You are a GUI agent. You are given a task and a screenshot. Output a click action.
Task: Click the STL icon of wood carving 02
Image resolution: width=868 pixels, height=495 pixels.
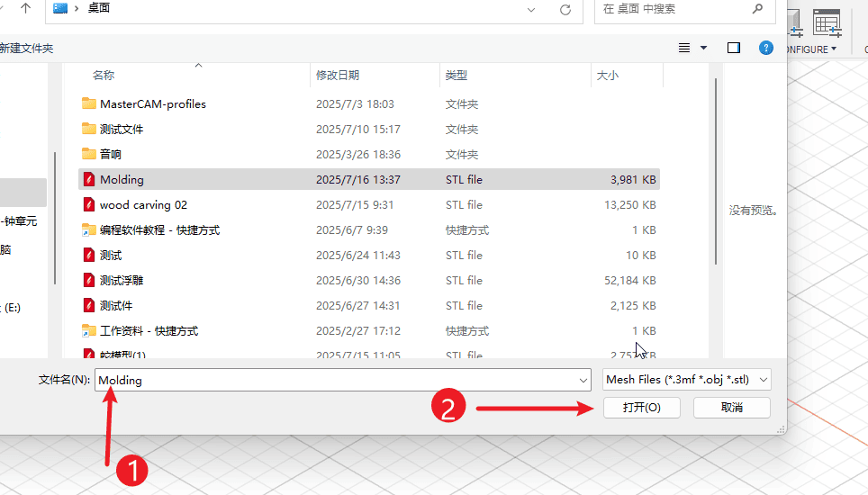pyautogui.click(x=88, y=204)
